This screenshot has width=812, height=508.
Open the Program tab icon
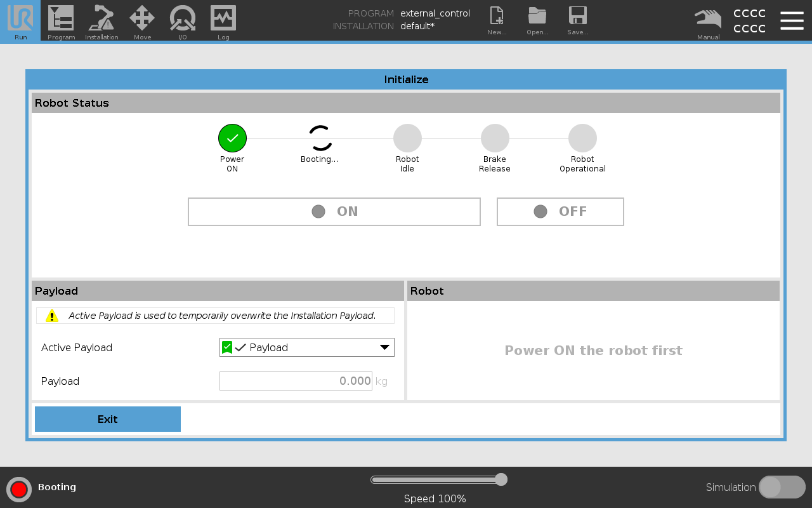pos(61,20)
